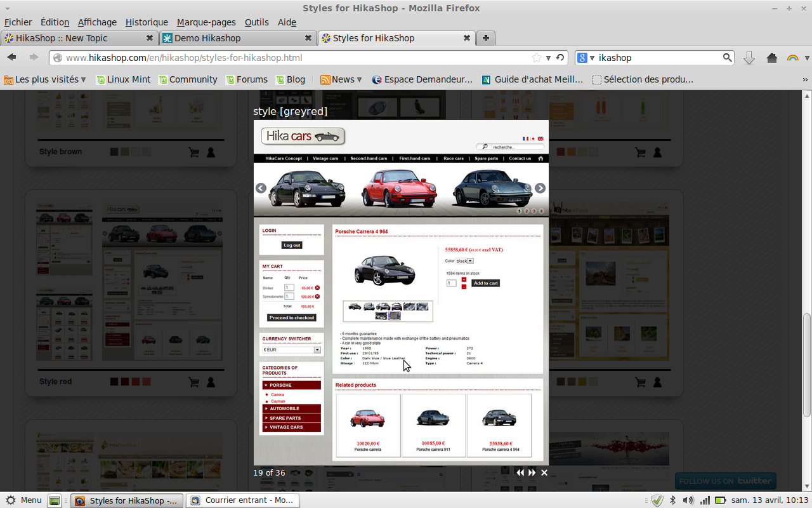The height and width of the screenshot is (508, 812).
Task: Click the green shield update icon
Action: pos(657,500)
